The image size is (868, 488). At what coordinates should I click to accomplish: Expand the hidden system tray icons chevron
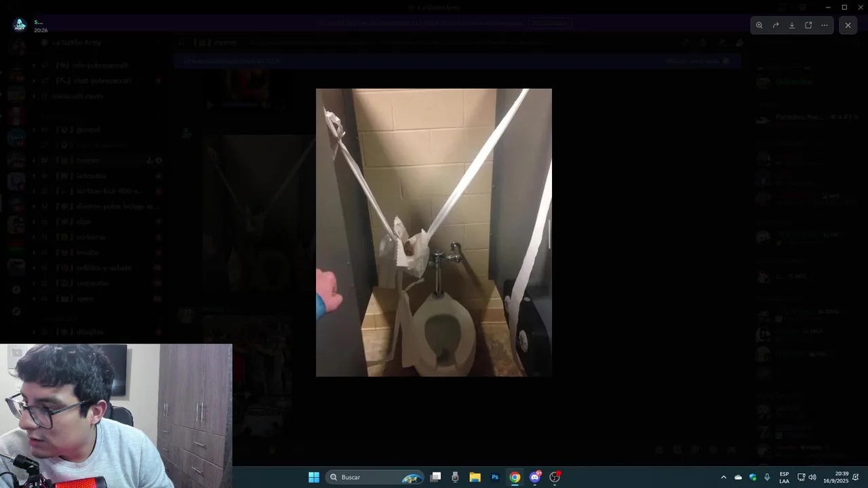point(724,477)
